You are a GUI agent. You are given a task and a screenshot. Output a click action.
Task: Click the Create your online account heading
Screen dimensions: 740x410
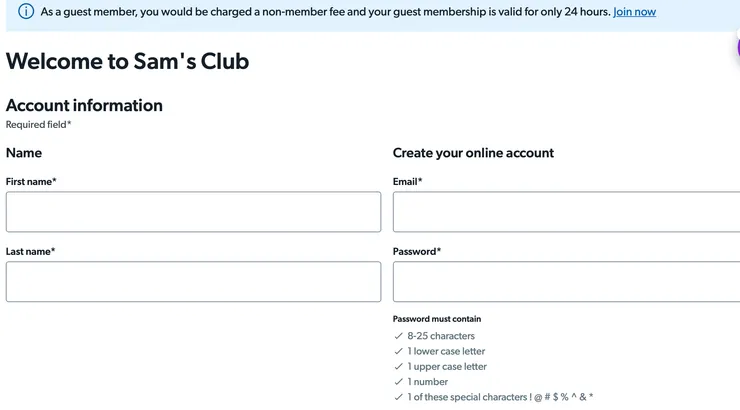473,153
